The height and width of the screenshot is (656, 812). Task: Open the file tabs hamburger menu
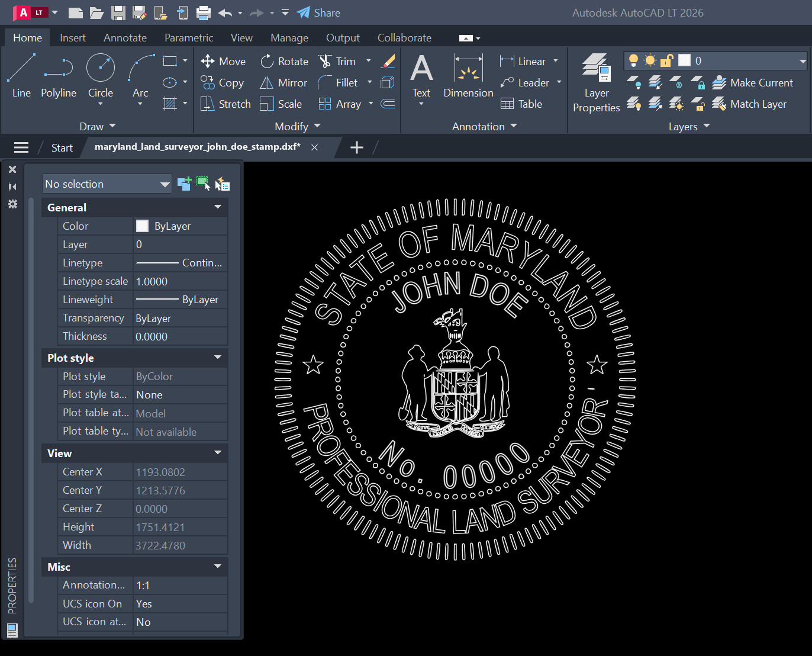point(21,148)
